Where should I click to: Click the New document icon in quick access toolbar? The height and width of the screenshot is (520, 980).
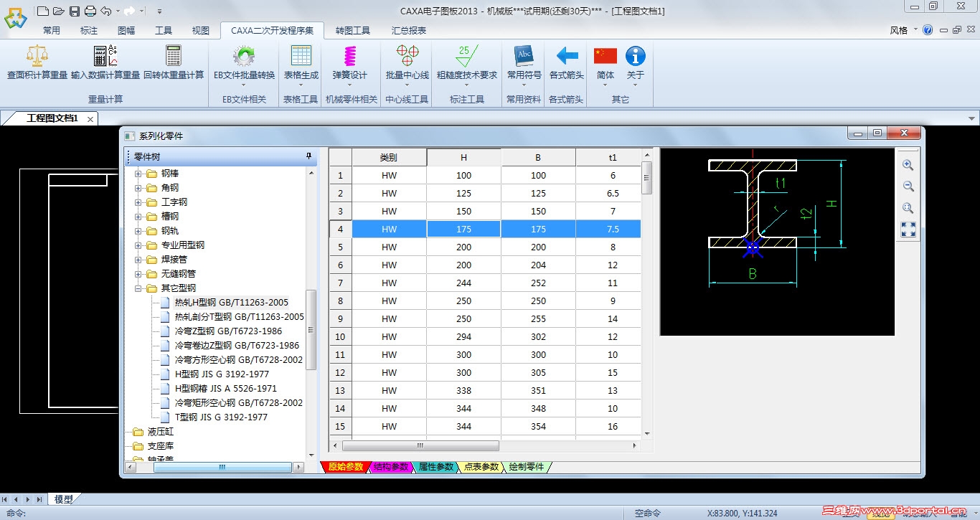coord(43,11)
